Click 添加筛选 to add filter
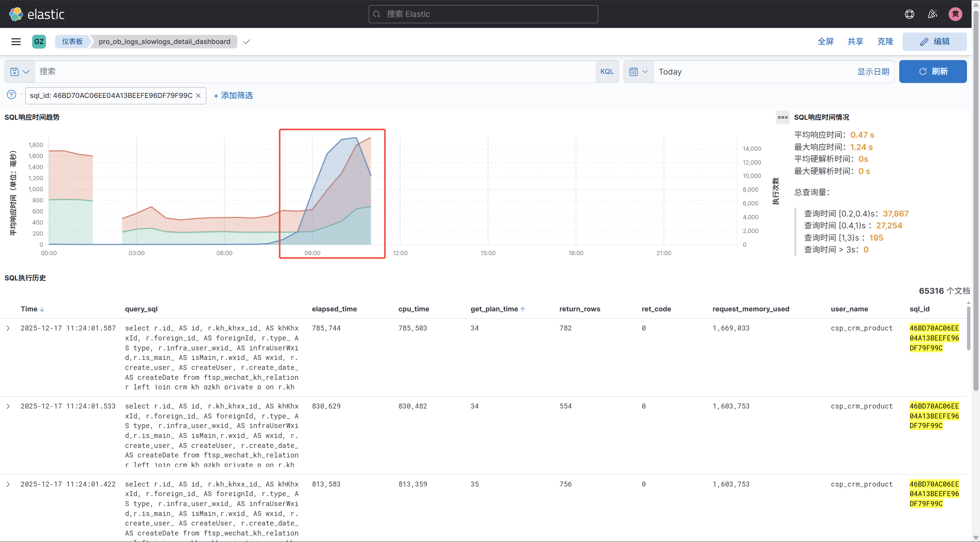The image size is (980, 542). click(233, 96)
